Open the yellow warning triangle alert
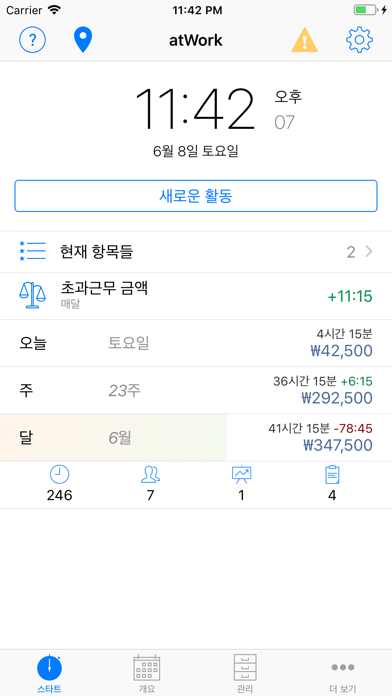The width and height of the screenshot is (392, 696). click(x=305, y=40)
